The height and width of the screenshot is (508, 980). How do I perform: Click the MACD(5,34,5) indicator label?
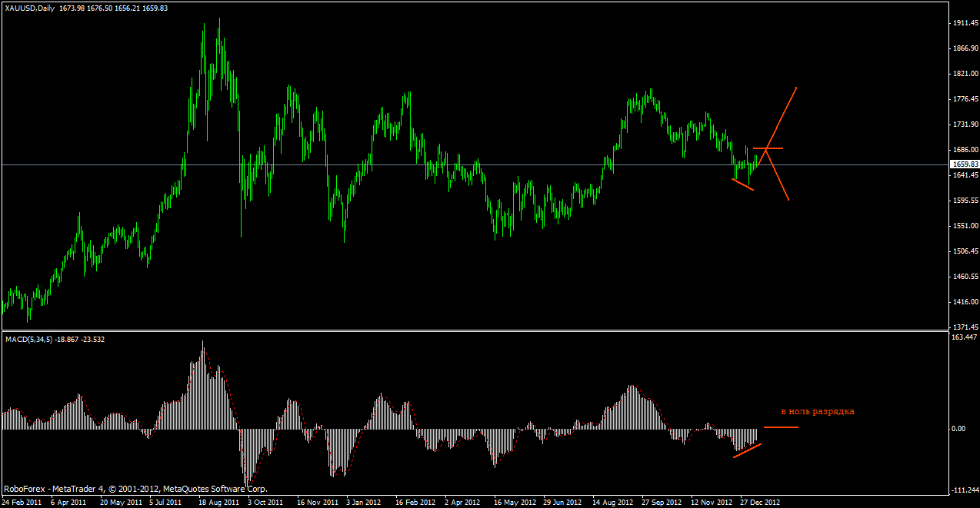[29, 339]
